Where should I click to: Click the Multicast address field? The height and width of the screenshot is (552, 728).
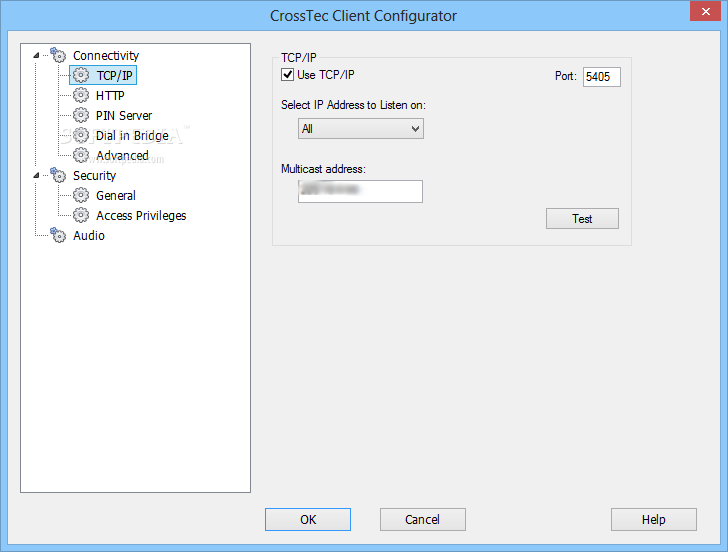[360, 191]
